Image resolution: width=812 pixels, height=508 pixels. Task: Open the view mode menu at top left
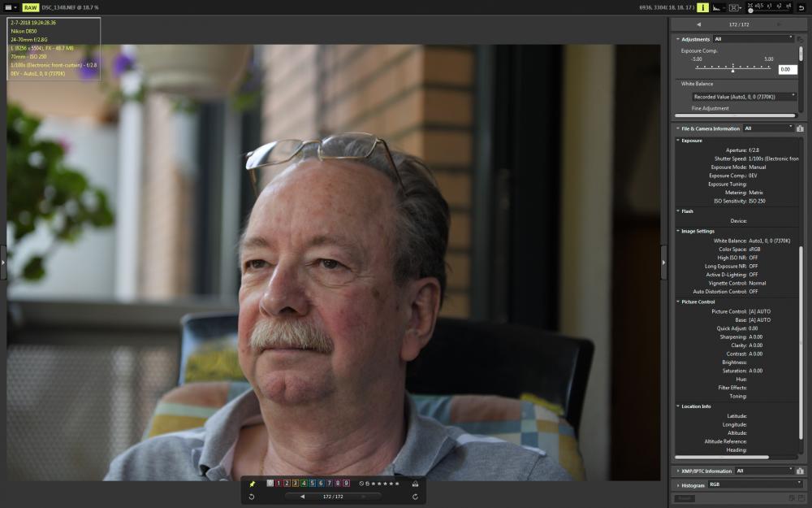pos(11,7)
